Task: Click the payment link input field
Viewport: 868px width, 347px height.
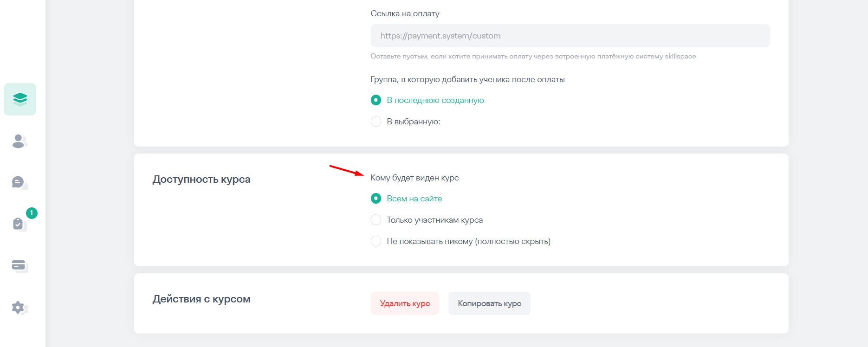Action: 570,36
